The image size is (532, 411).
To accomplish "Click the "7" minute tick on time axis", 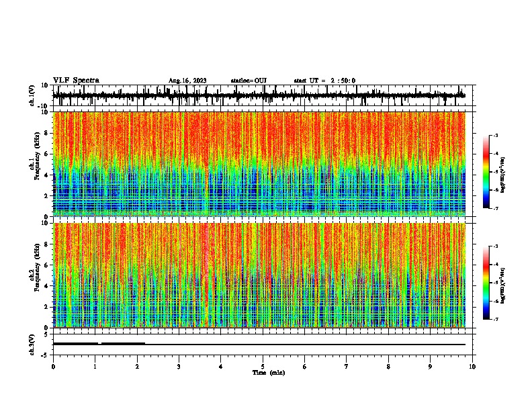I will [x=347, y=367].
